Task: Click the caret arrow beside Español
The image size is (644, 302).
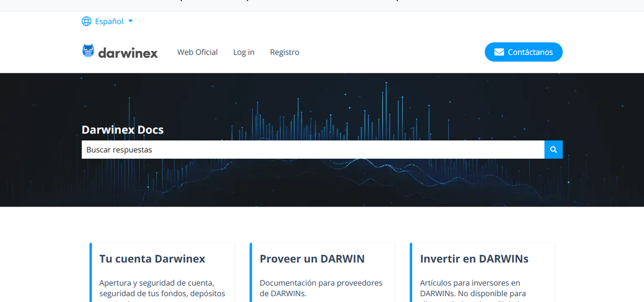Action: tap(130, 21)
